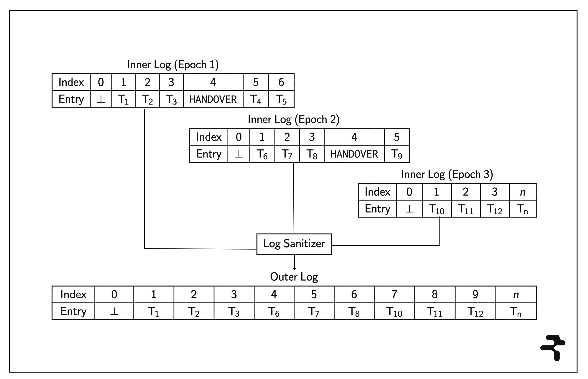
Task: Click index n cell in Epoch 3 log
Action: [523, 192]
